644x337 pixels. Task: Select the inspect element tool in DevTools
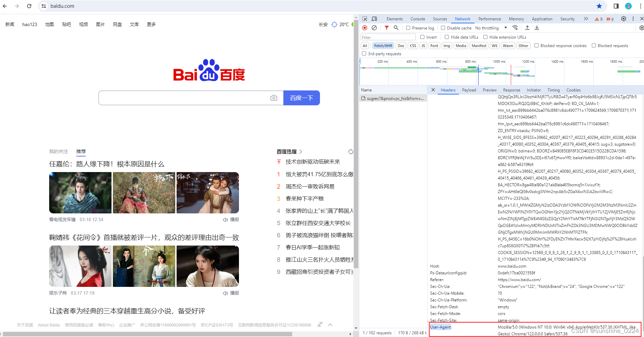(x=365, y=19)
